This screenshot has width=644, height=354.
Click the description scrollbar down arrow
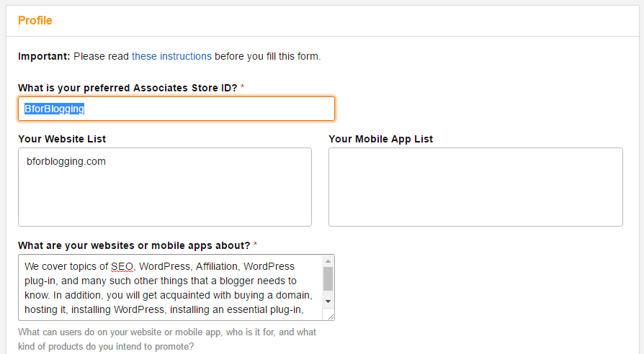[328, 301]
